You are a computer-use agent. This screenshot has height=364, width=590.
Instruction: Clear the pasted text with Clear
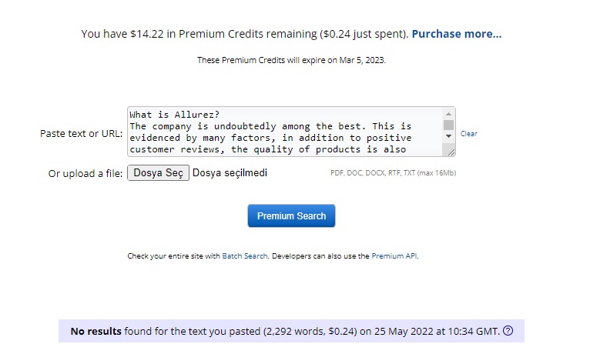pyautogui.click(x=468, y=133)
